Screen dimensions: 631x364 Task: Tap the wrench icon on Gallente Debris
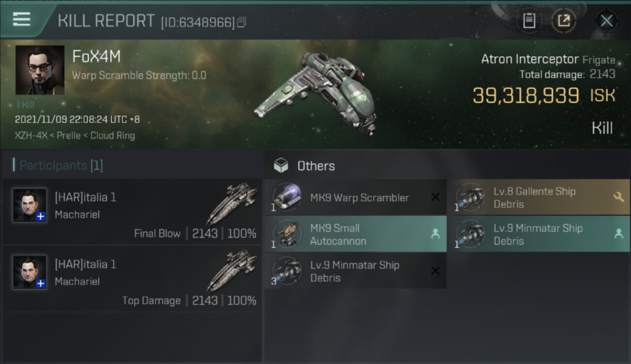[618, 197]
